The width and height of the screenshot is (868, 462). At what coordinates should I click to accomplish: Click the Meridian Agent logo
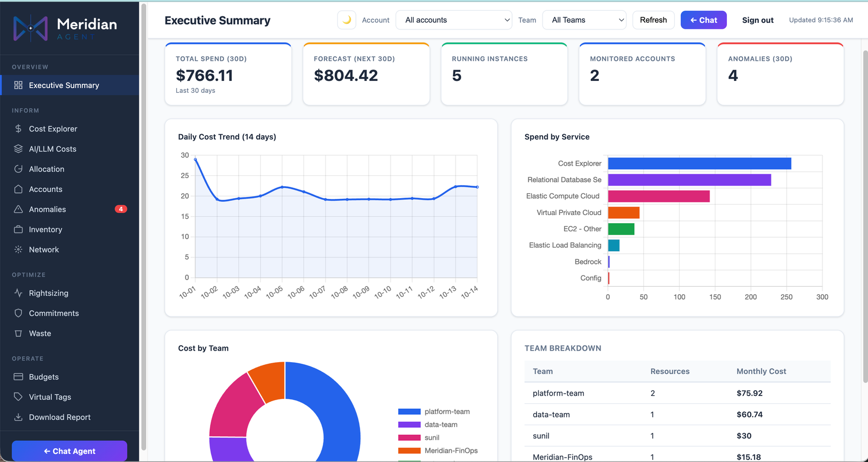[65, 28]
